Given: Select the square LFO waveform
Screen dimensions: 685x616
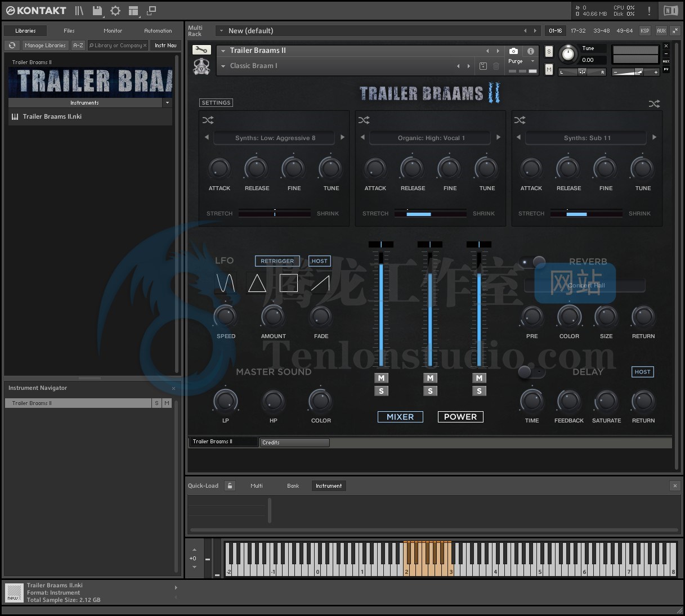Looking at the screenshot, I should (x=289, y=282).
